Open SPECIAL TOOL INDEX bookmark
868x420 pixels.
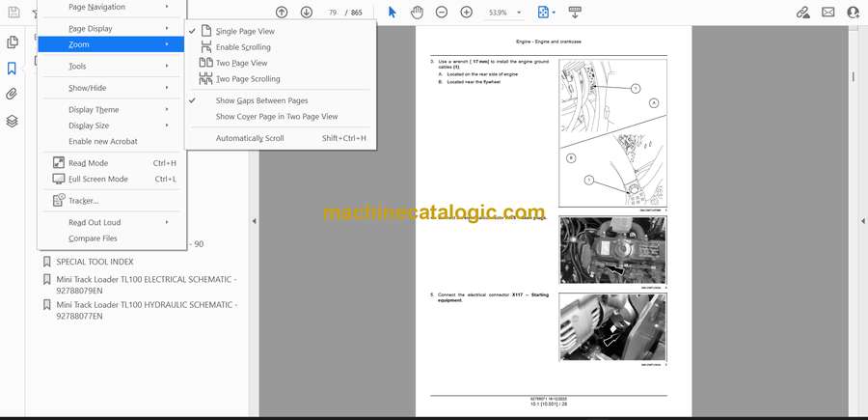coord(95,262)
